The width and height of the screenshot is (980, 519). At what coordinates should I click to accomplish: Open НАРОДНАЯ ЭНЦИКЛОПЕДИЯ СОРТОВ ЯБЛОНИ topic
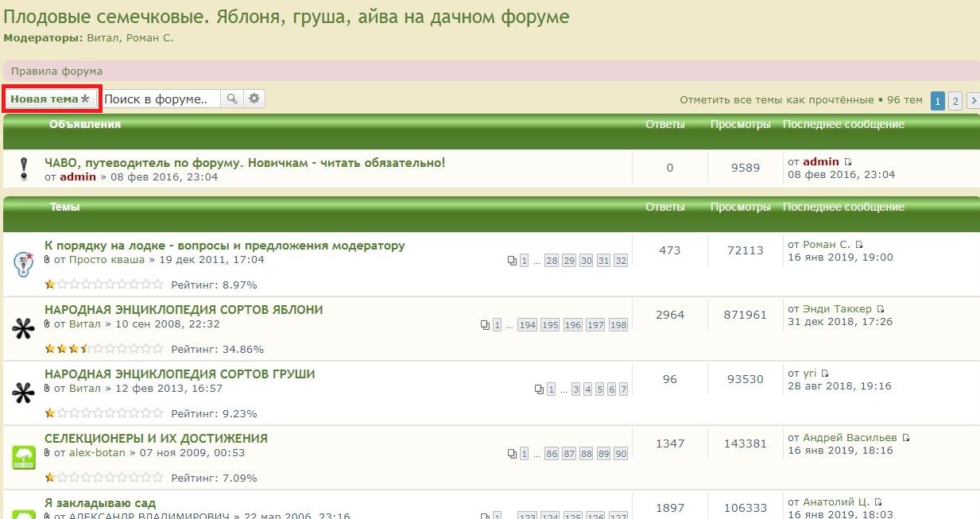click(x=184, y=309)
